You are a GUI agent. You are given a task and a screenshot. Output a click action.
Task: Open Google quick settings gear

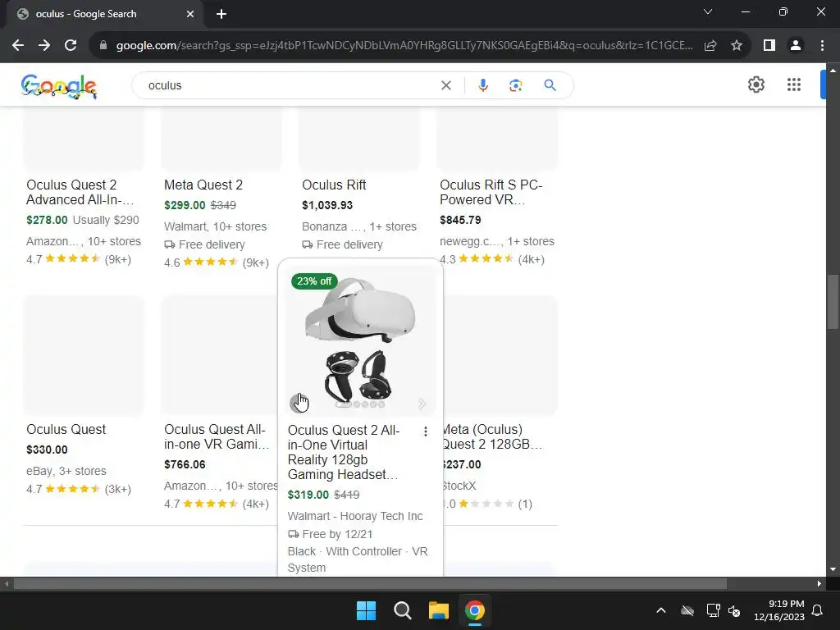click(756, 84)
